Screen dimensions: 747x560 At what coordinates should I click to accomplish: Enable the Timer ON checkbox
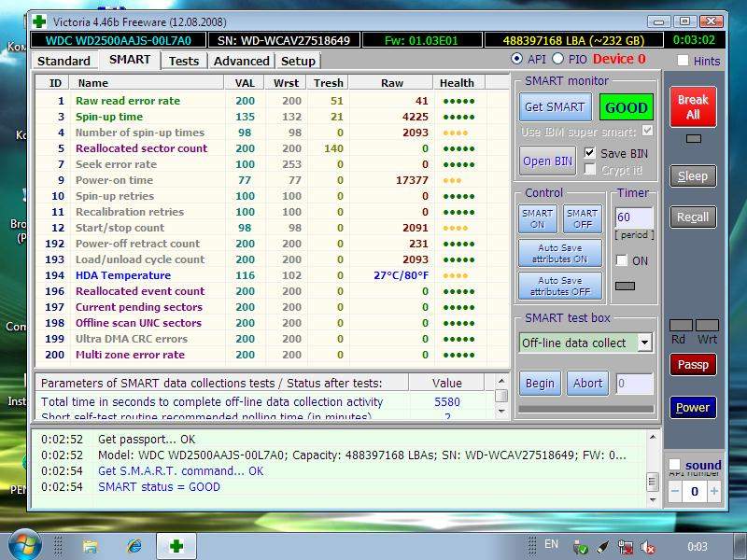(622, 260)
